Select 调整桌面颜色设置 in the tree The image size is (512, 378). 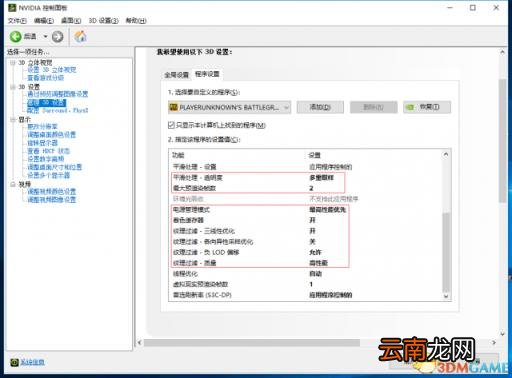pos(51,134)
